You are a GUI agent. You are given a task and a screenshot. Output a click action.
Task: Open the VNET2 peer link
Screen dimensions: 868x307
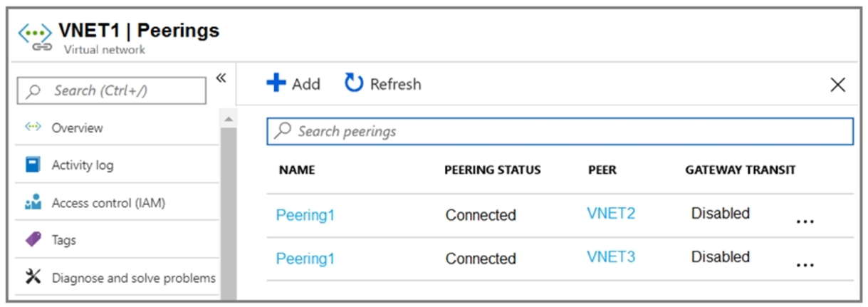point(611,213)
